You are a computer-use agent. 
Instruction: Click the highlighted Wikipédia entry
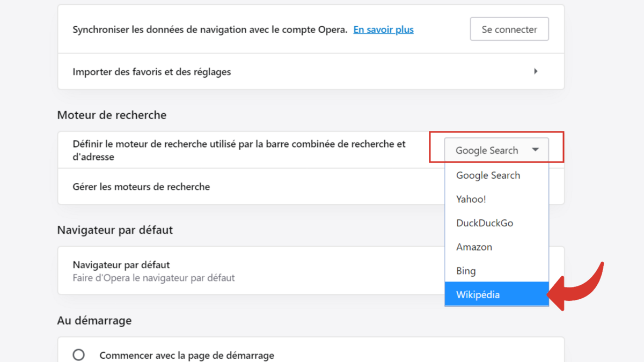477,294
